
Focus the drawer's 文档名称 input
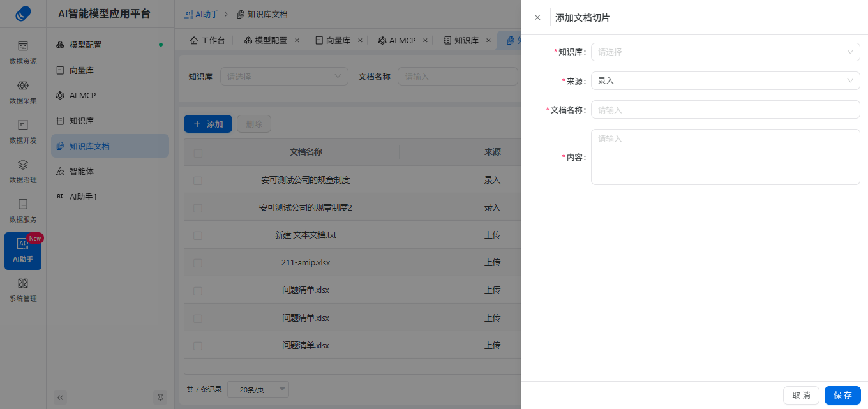tap(725, 109)
